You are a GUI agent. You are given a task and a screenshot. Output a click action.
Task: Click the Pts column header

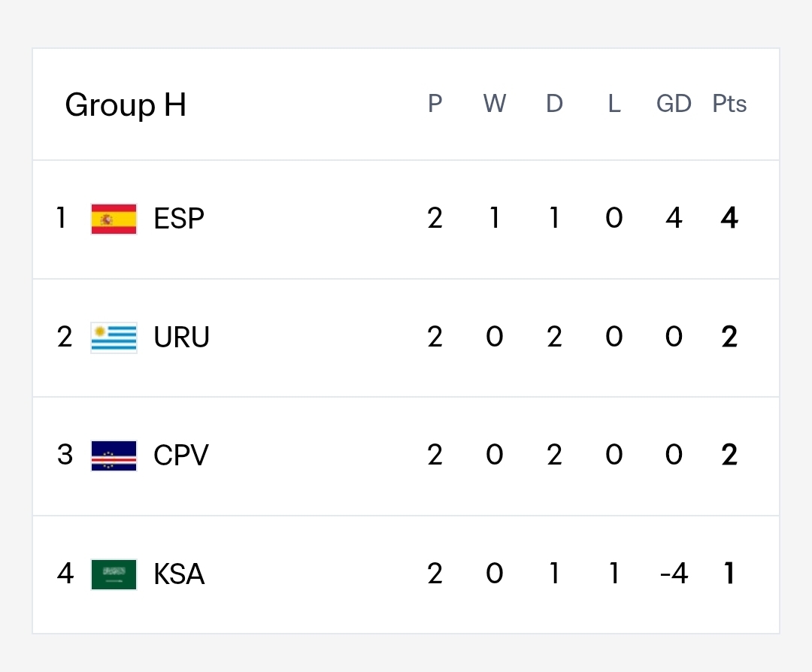click(729, 104)
